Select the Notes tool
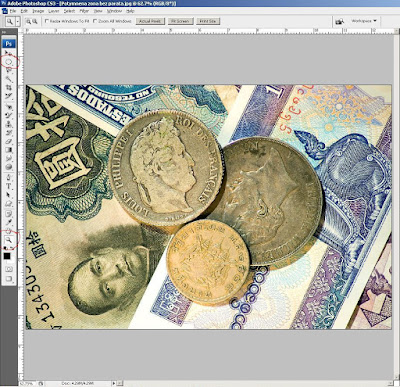400x387 pixels. [9, 214]
